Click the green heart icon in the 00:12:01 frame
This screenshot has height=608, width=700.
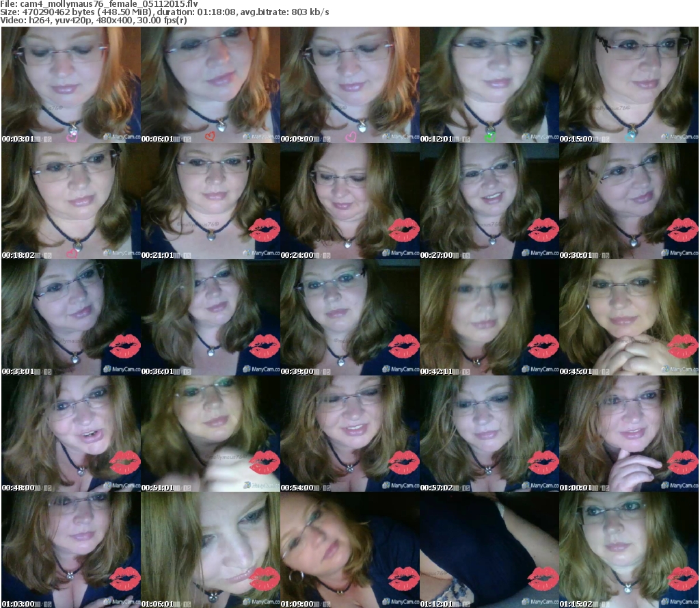tap(489, 137)
